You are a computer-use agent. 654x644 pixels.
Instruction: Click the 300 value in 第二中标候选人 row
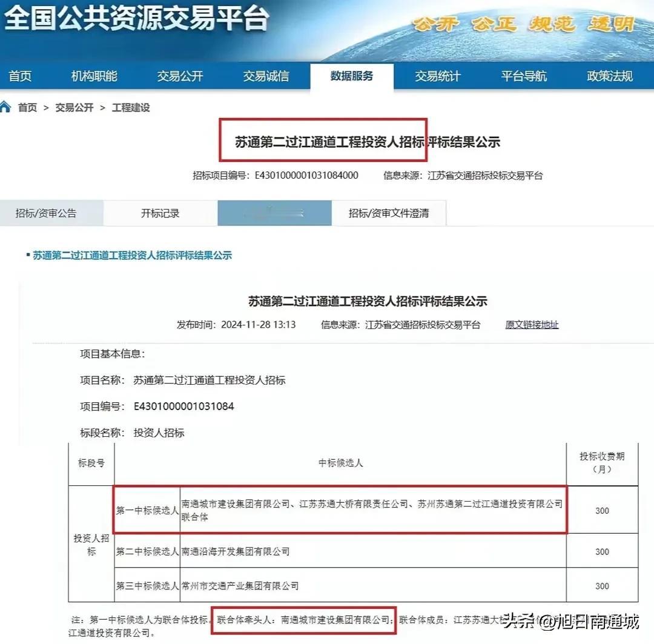(x=603, y=552)
